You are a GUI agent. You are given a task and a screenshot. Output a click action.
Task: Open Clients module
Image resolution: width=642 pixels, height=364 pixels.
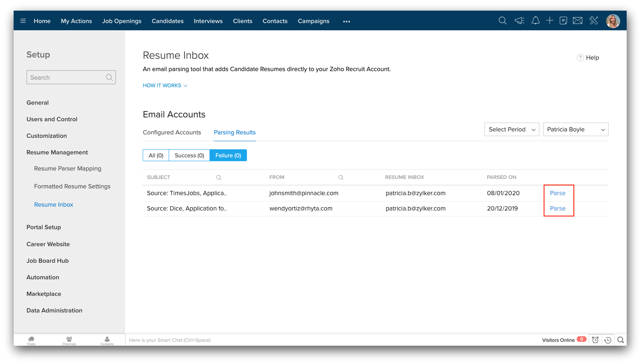(243, 21)
